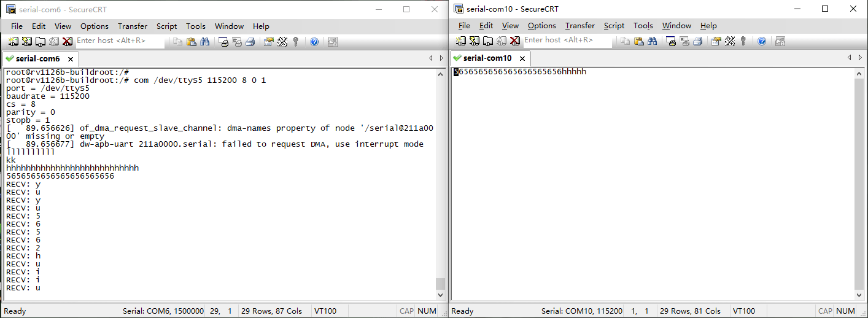Click Reconnect icon in serial-com6 window toolbar
Image resolution: width=868 pixels, height=318 pixels.
coord(54,41)
